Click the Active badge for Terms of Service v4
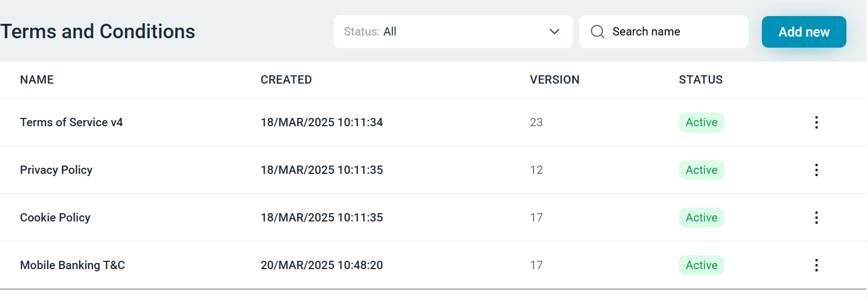868x299 pixels. click(x=701, y=122)
